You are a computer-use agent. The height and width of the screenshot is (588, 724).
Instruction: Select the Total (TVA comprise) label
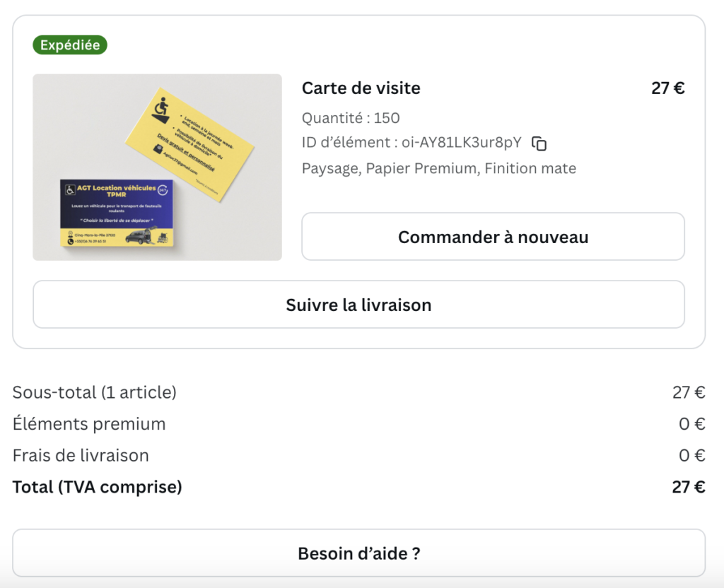pyautogui.click(x=98, y=487)
